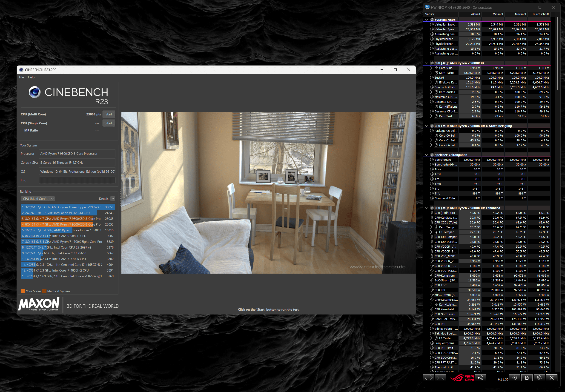The height and width of the screenshot is (392, 565).
Task: Start the CPU (Multi Core) test
Action: click(109, 114)
